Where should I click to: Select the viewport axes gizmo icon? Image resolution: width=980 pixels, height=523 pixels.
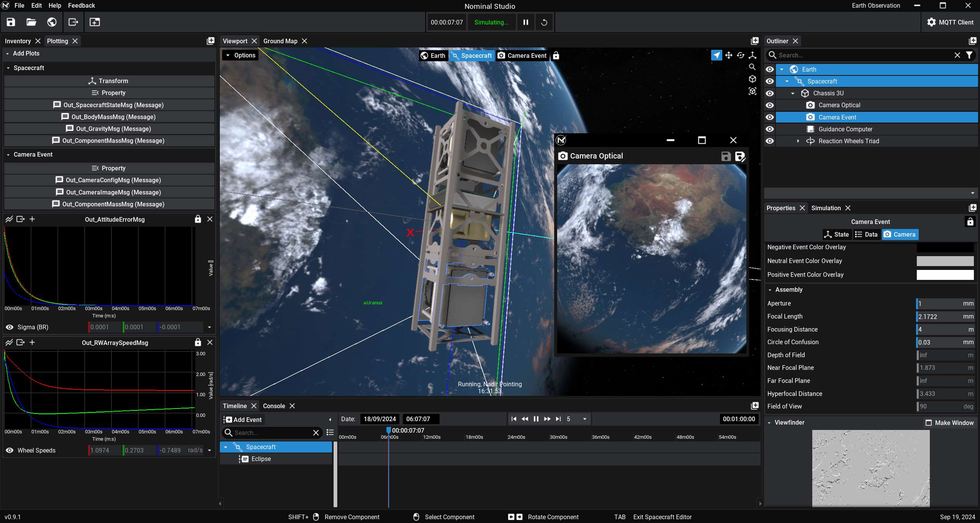(x=753, y=55)
